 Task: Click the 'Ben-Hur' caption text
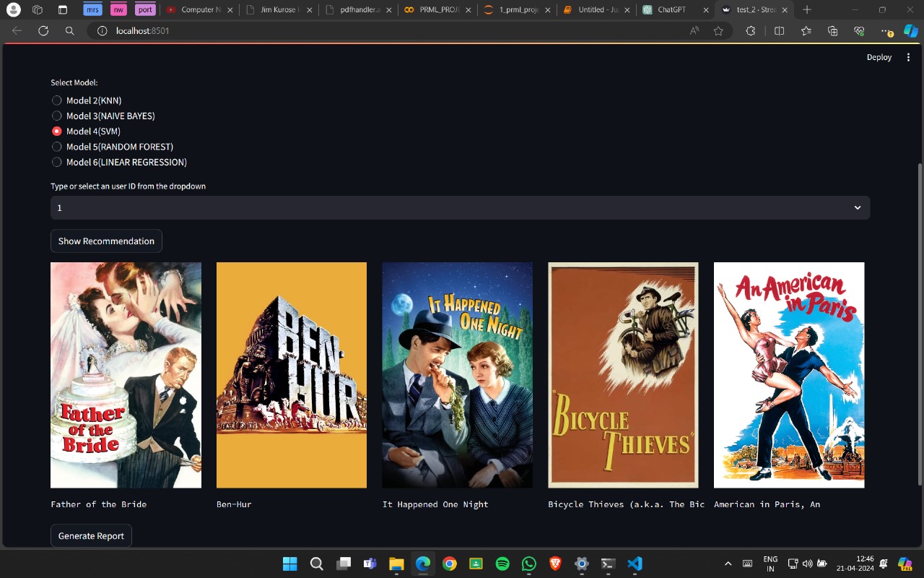234,504
